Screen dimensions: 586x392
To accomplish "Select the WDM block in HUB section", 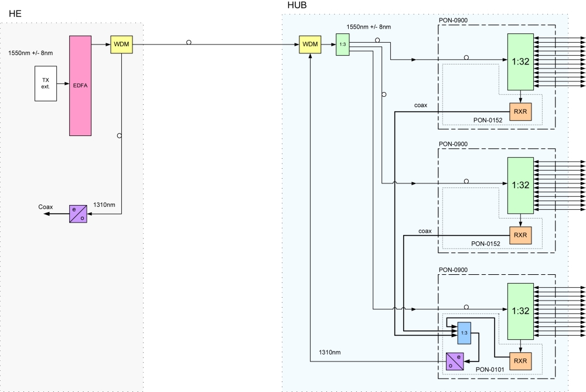I will pos(310,45).
